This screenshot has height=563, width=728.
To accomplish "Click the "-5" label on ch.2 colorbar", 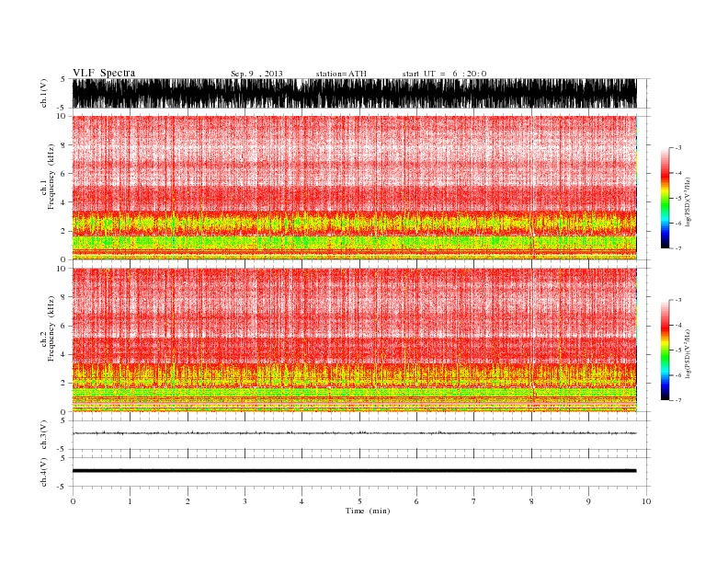I will point(677,350).
